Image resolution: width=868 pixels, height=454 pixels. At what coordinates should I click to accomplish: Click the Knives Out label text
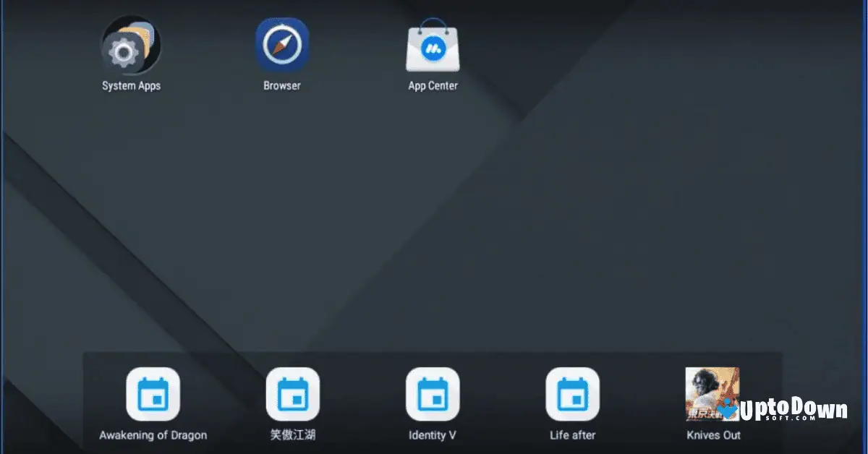click(x=712, y=435)
